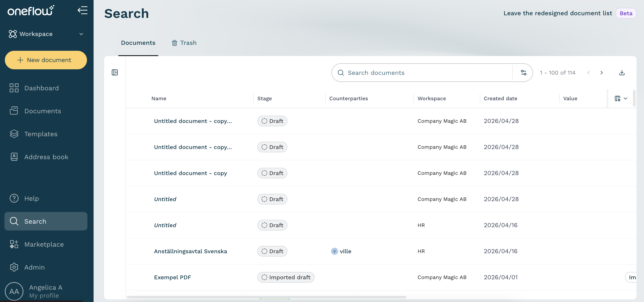644x302 pixels.
Task: Open the Anställningsavtal Svenska document
Action: tap(190, 251)
